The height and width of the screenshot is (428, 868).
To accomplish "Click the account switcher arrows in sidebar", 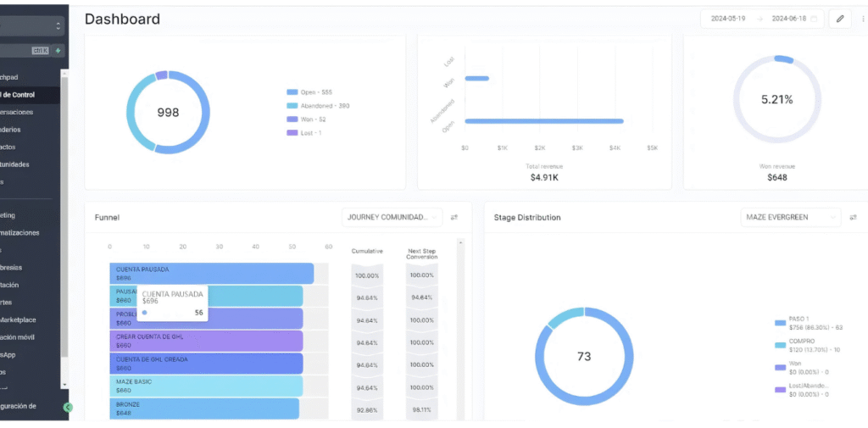I will [x=58, y=26].
